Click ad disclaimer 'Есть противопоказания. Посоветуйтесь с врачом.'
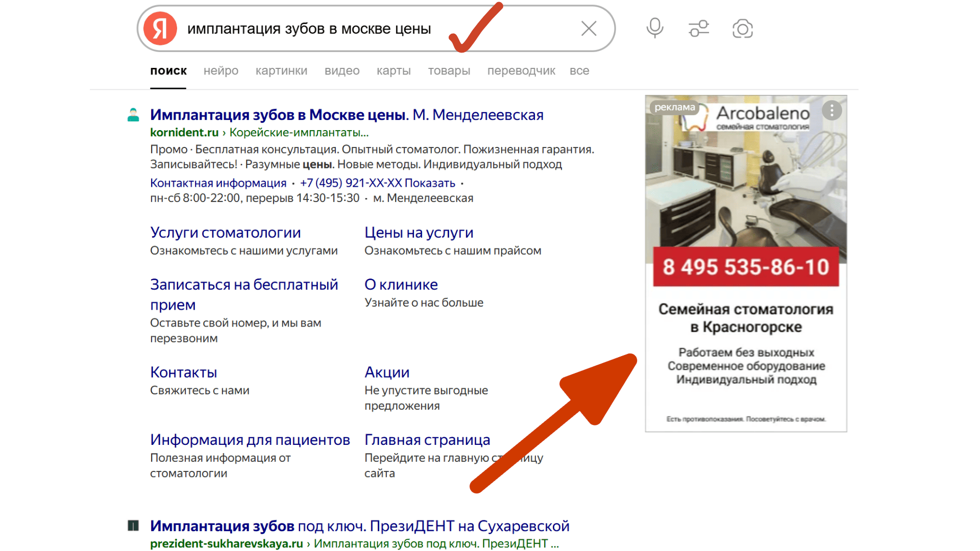980x551 pixels. (746, 419)
